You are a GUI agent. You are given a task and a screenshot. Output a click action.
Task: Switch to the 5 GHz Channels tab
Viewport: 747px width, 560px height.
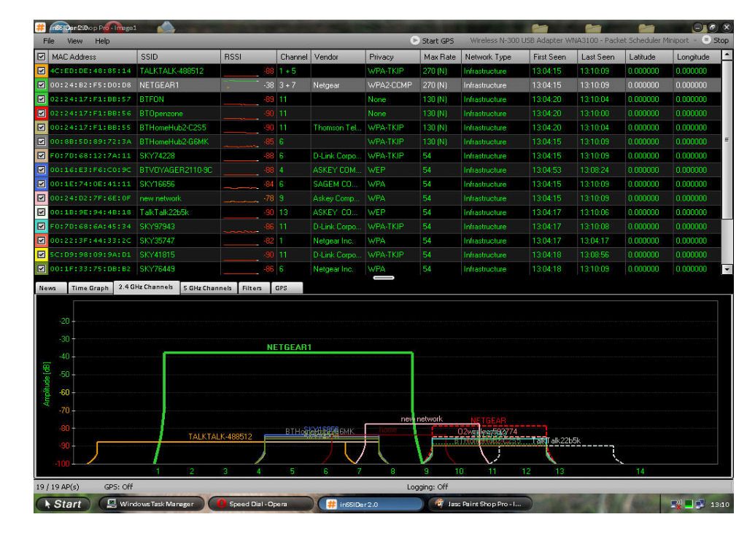(208, 288)
